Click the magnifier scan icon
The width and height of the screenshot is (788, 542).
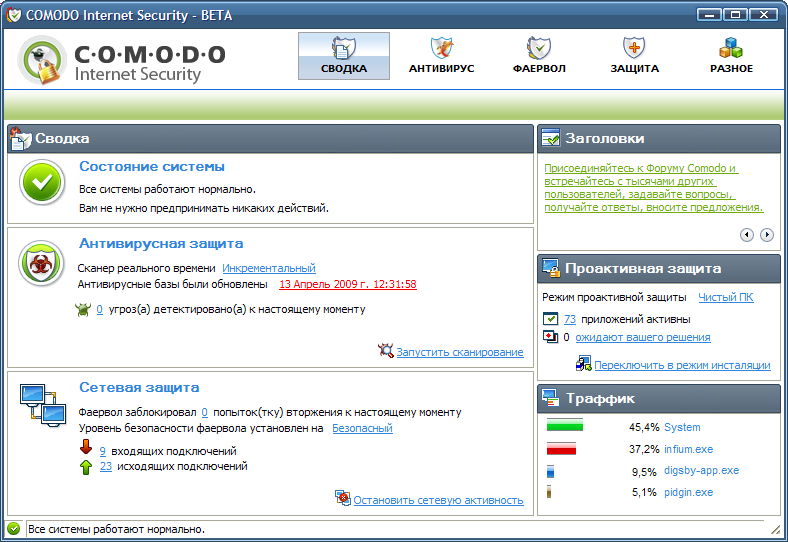click(386, 350)
